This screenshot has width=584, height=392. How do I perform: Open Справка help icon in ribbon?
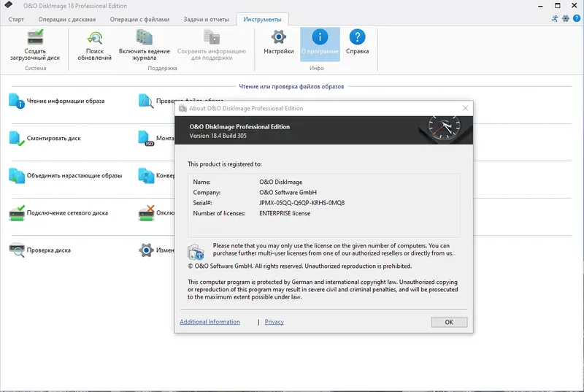click(357, 36)
